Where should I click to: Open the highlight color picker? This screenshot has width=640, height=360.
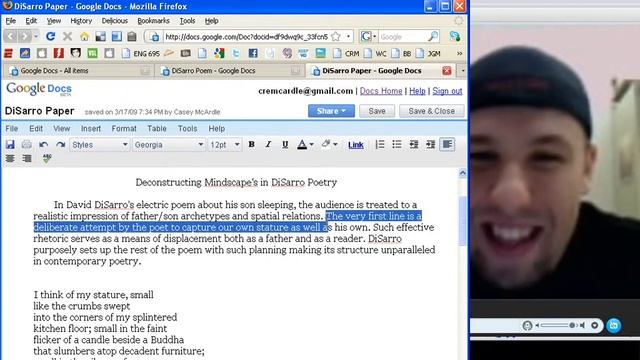tap(326, 144)
